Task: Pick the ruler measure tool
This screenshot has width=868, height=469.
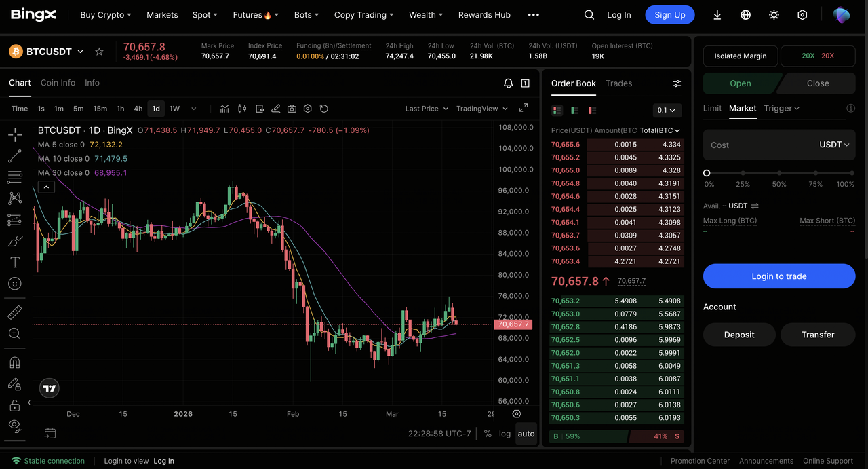Action: [14, 312]
